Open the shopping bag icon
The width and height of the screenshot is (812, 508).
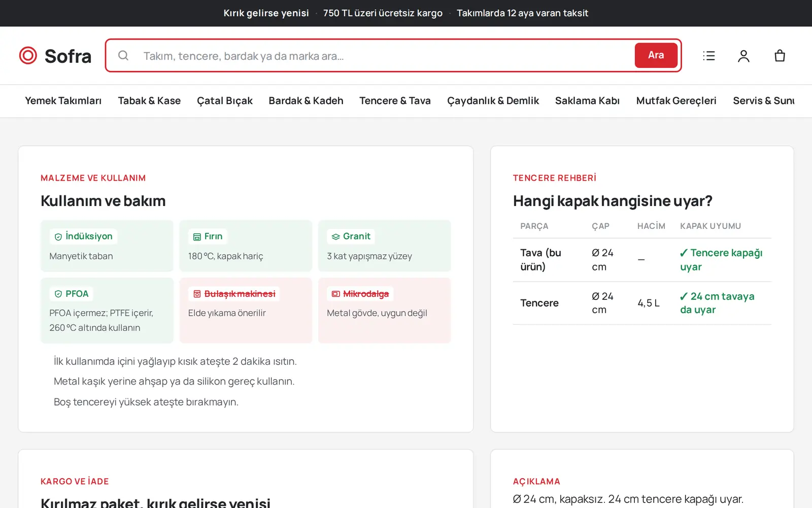click(x=780, y=56)
